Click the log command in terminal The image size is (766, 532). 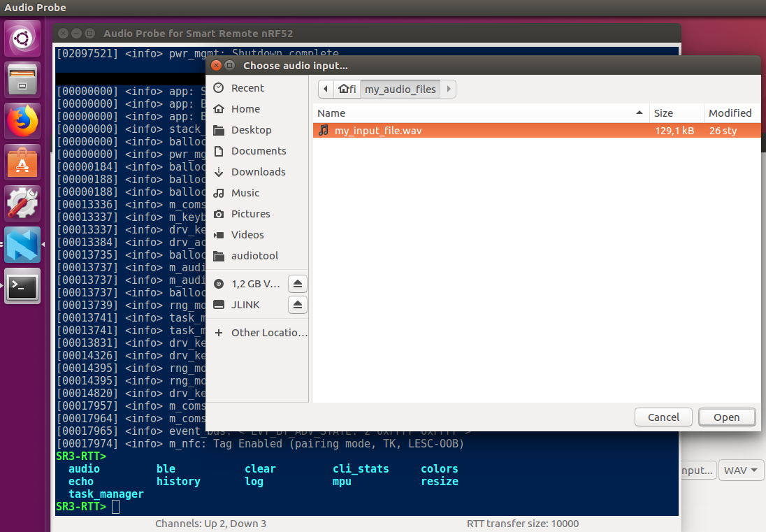254,482
